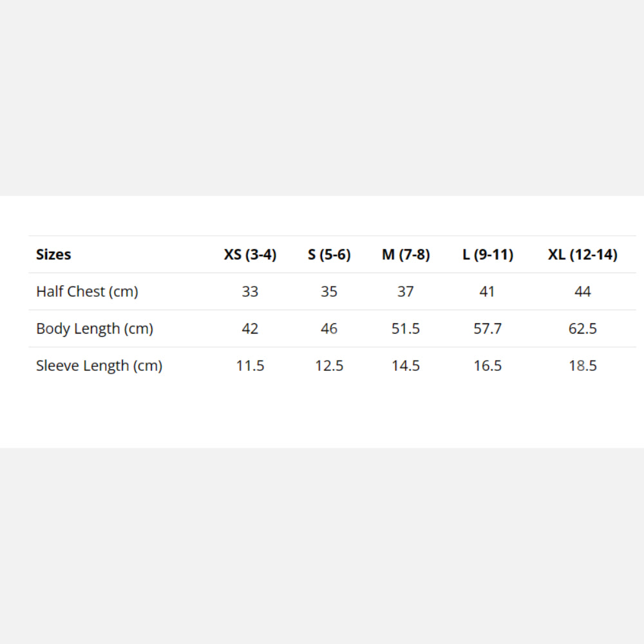The width and height of the screenshot is (644, 644).
Task: Click Body Length value 51.5 for M
Action: (x=406, y=328)
